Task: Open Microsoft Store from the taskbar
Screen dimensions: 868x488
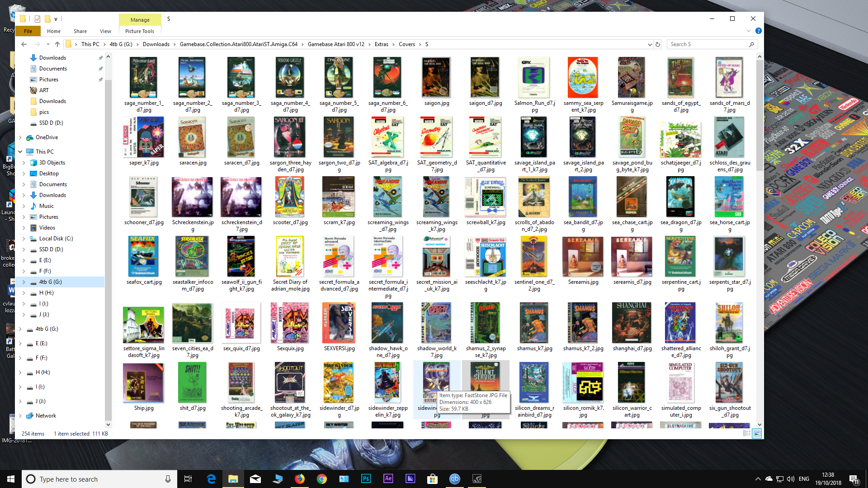Action: (432, 479)
